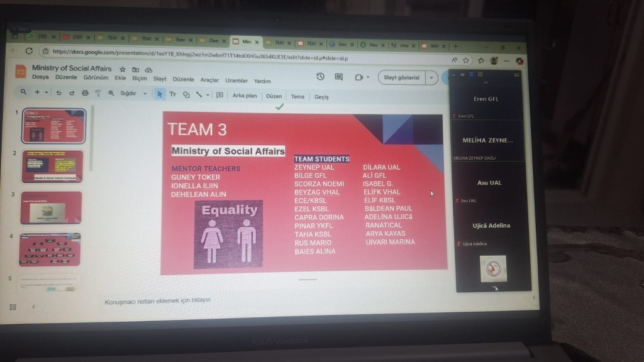The image size is (644, 362).
Task: Click the camera meeting icon
Action: (358, 77)
